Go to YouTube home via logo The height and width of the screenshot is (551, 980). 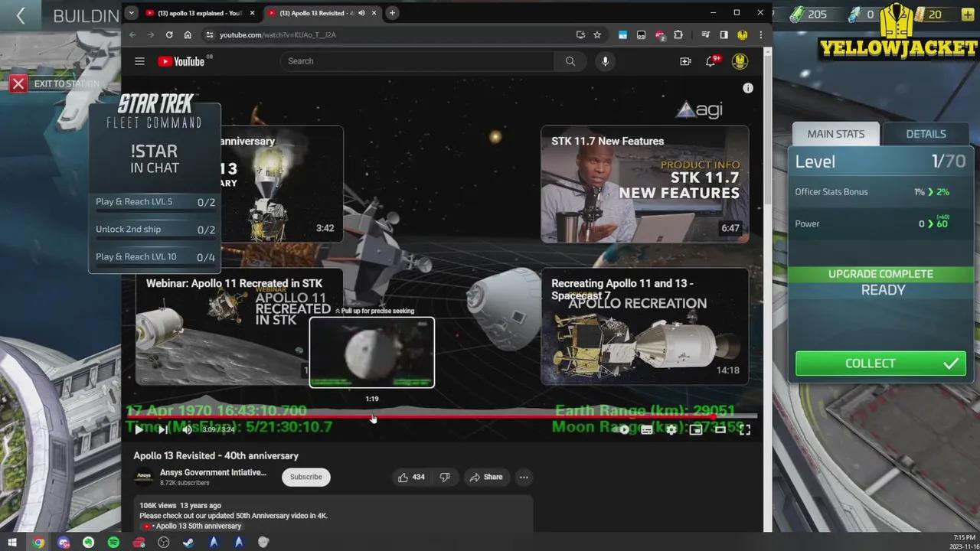coord(181,61)
